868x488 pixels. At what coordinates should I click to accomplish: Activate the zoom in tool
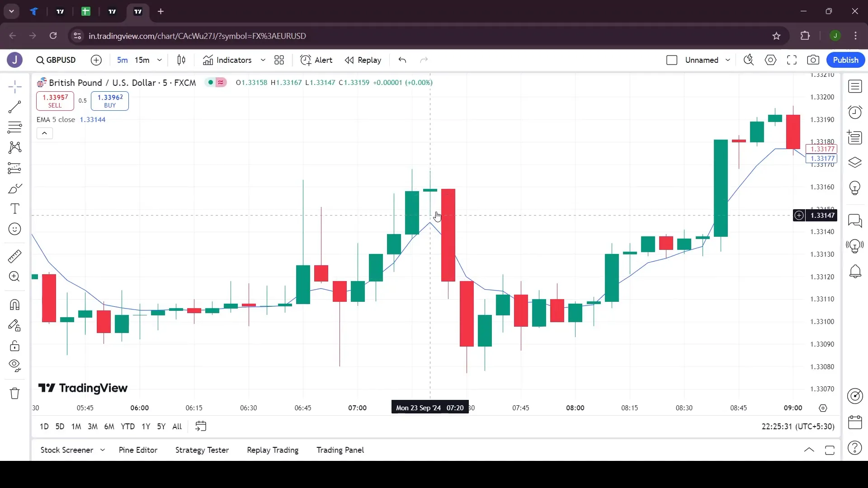pos(14,277)
